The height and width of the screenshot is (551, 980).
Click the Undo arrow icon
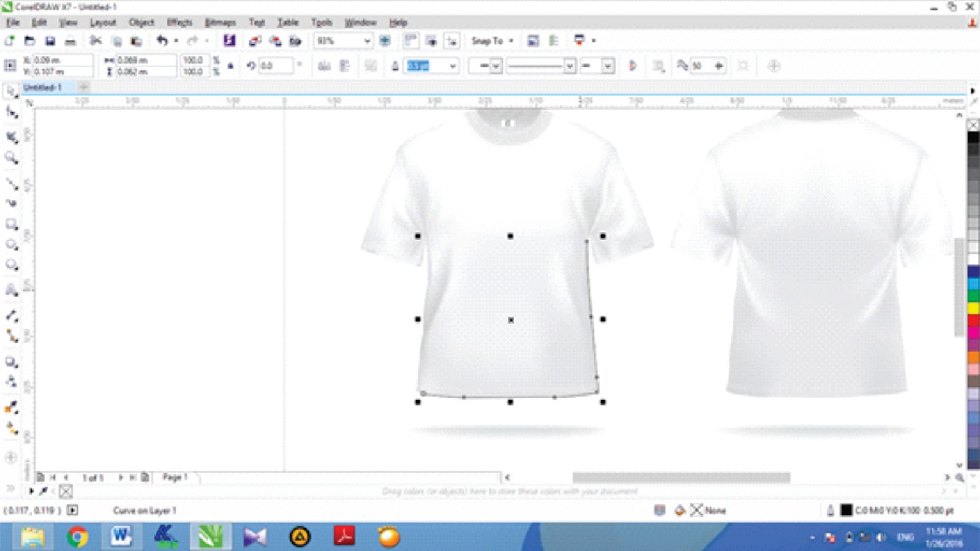point(162,40)
